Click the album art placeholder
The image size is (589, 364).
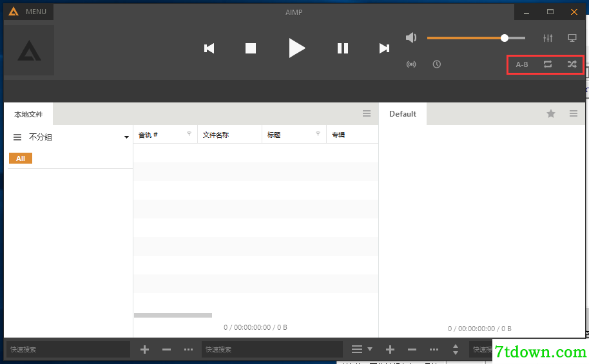coord(29,50)
